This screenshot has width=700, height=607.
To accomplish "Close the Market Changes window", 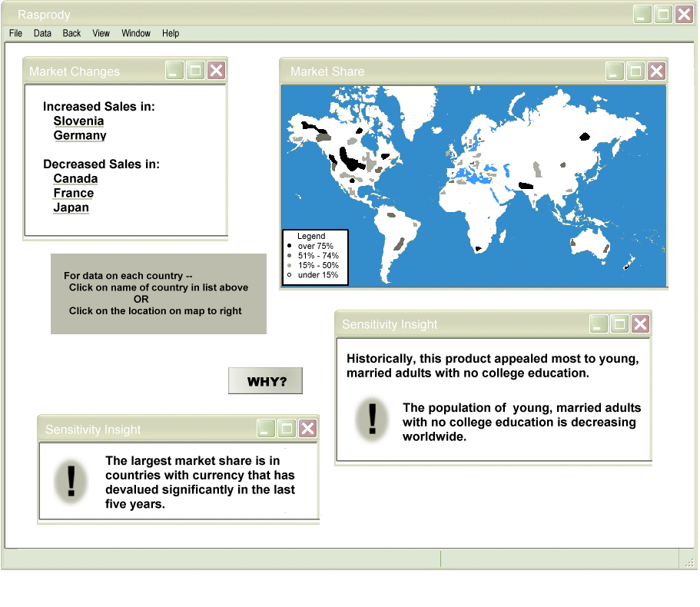I will click(x=216, y=71).
